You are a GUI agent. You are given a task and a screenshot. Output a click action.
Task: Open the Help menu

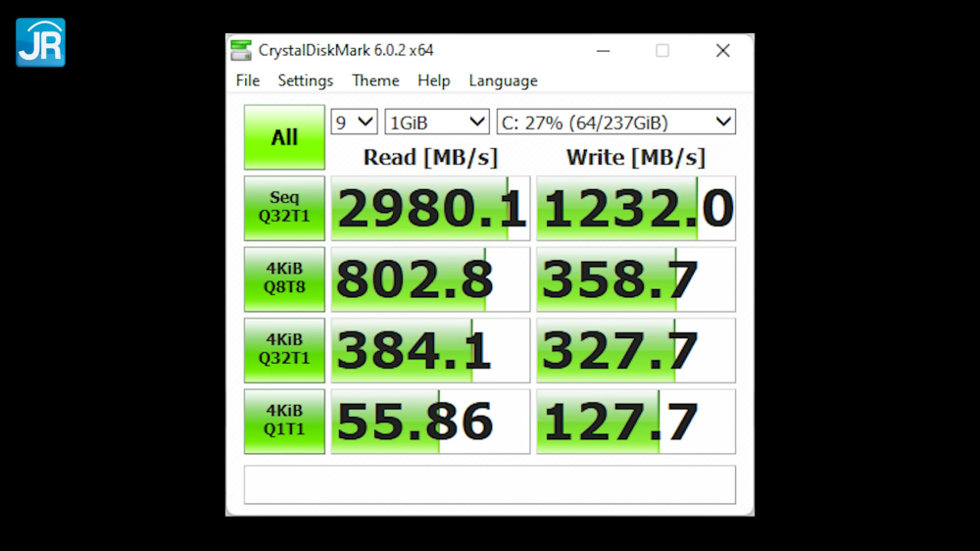point(434,80)
